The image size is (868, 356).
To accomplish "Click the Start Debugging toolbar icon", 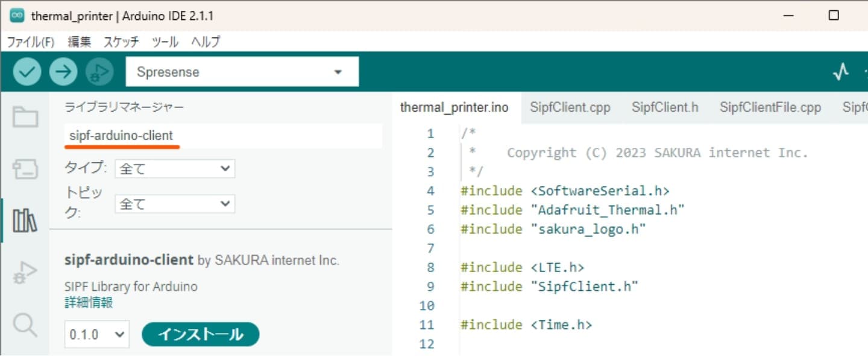I will pos(99,72).
